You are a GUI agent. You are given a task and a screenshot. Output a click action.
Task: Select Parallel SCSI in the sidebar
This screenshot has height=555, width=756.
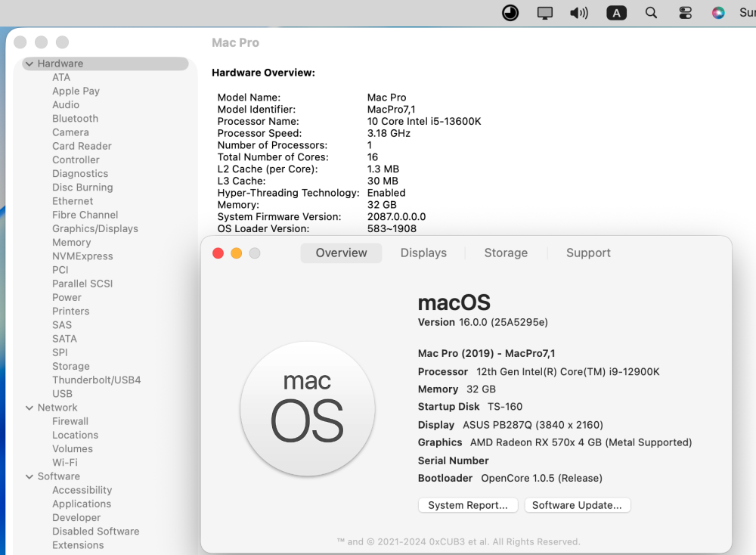pos(82,284)
